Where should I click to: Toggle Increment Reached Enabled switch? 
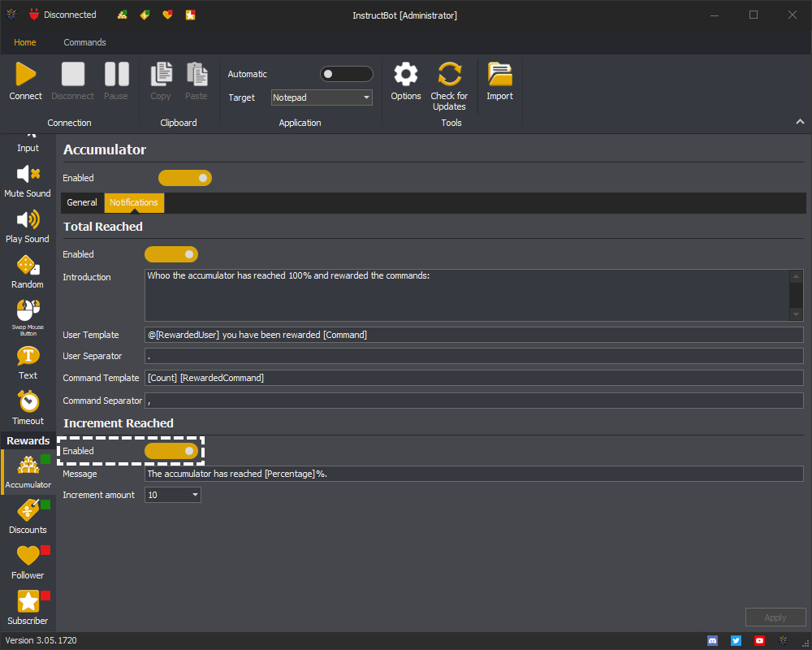pos(171,451)
